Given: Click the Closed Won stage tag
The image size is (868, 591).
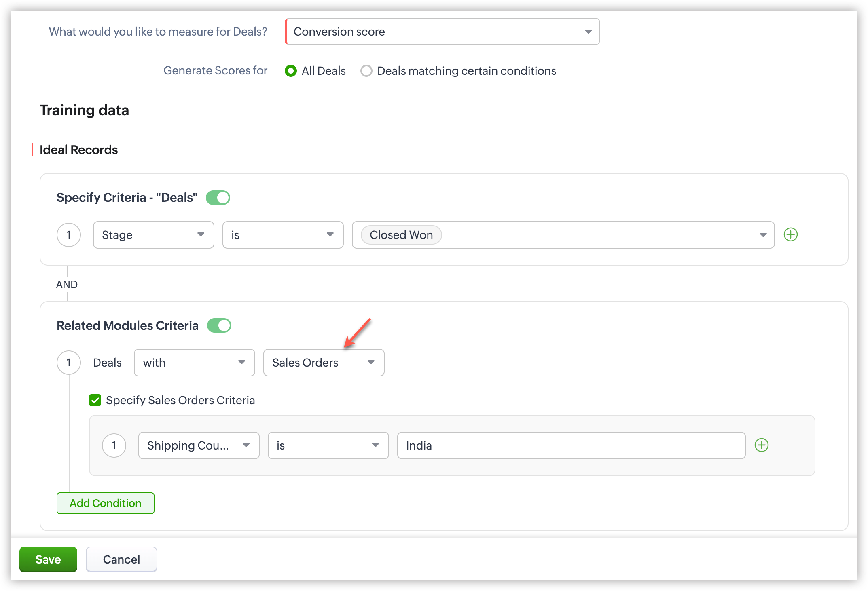Looking at the screenshot, I should pyautogui.click(x=401, y=235).
